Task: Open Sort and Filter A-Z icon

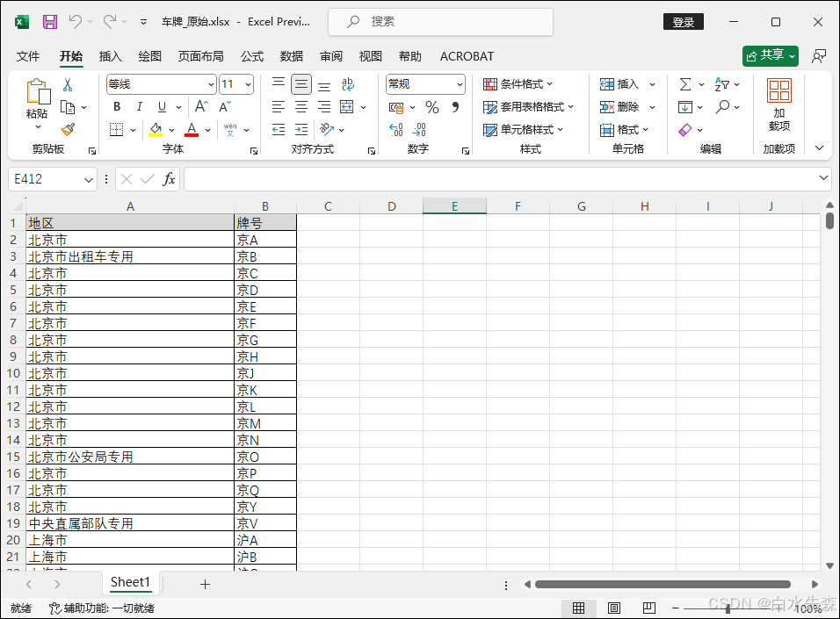Action: [x=721, y=84]
